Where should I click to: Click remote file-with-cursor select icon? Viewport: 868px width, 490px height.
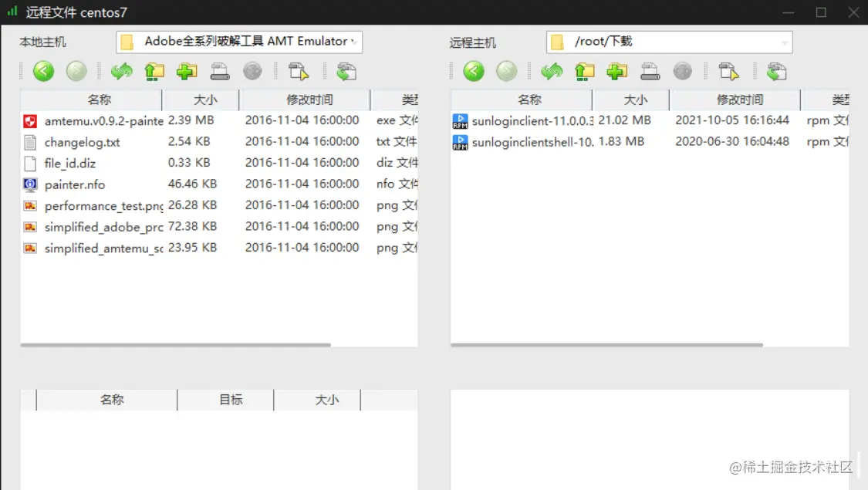point(729,72)
